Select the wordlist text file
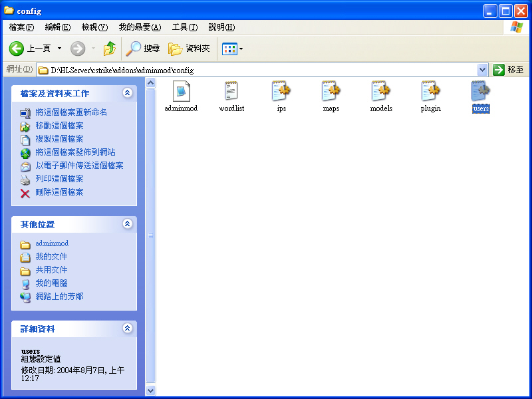The width and height of the screenshot is (532, 399). [x=231, y=91]
